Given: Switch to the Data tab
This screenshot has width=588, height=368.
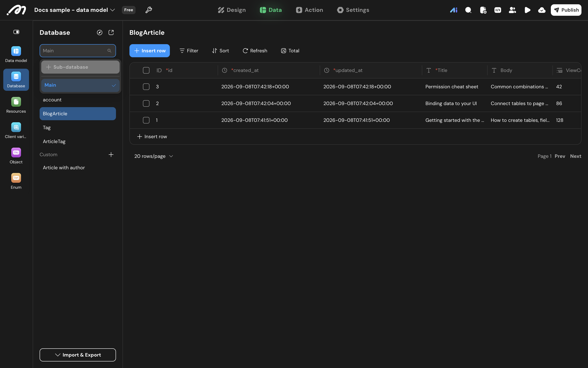Looking at the screenshot, I should [x=271, y=10].
